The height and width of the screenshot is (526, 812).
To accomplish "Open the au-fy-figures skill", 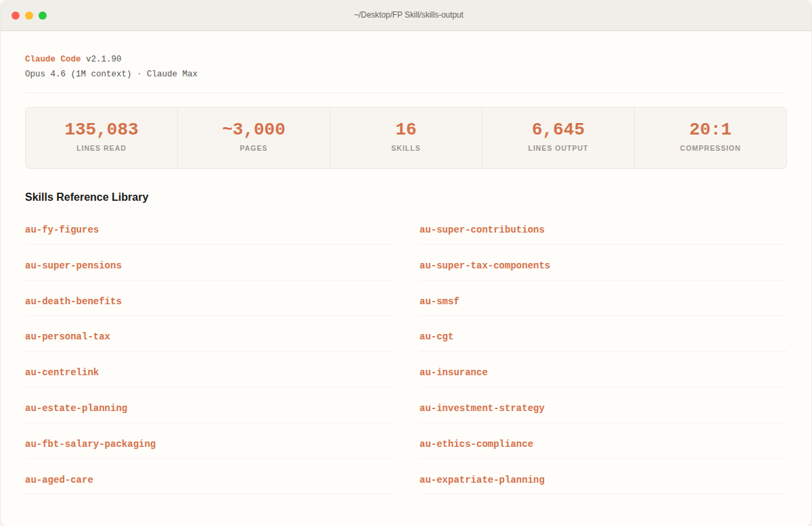I will coord(62,230).
